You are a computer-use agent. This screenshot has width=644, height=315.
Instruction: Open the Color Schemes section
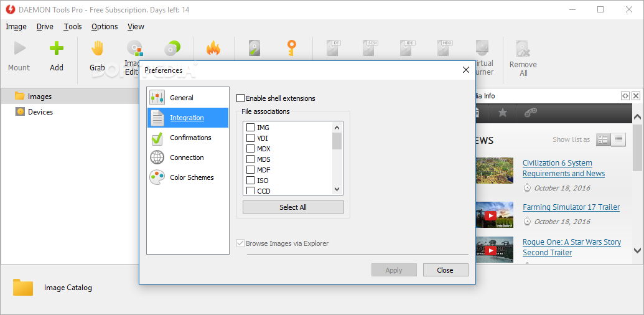[x=188, y=177]
